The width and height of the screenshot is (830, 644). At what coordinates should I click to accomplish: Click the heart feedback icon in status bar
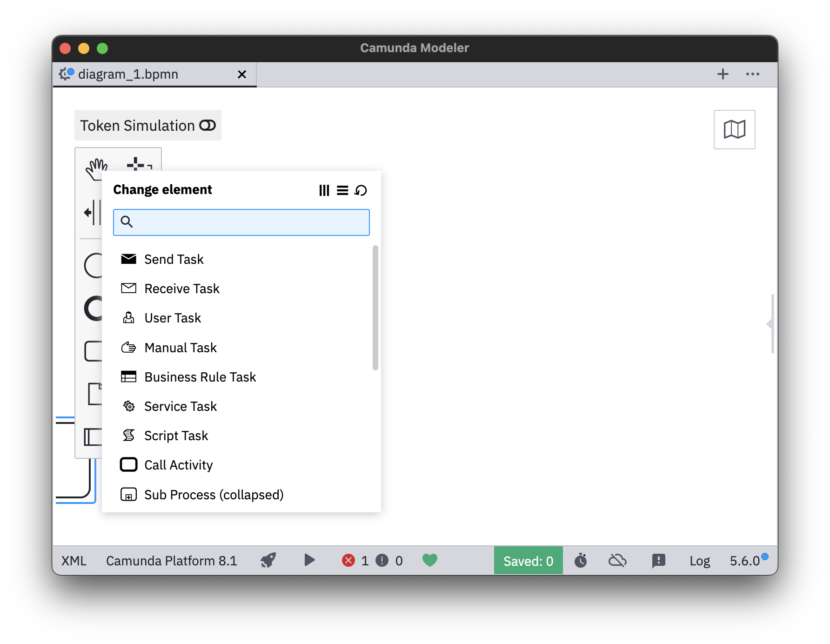click(429, 560)
